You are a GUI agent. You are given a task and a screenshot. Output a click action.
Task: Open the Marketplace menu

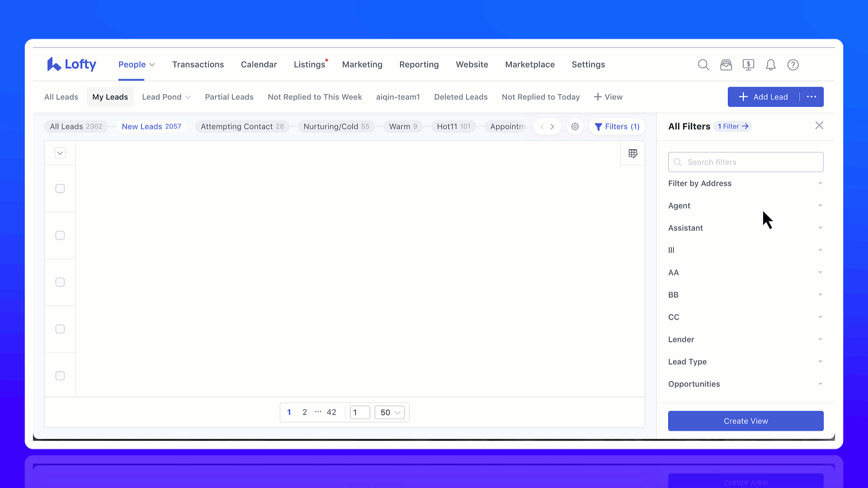point(530,65)
